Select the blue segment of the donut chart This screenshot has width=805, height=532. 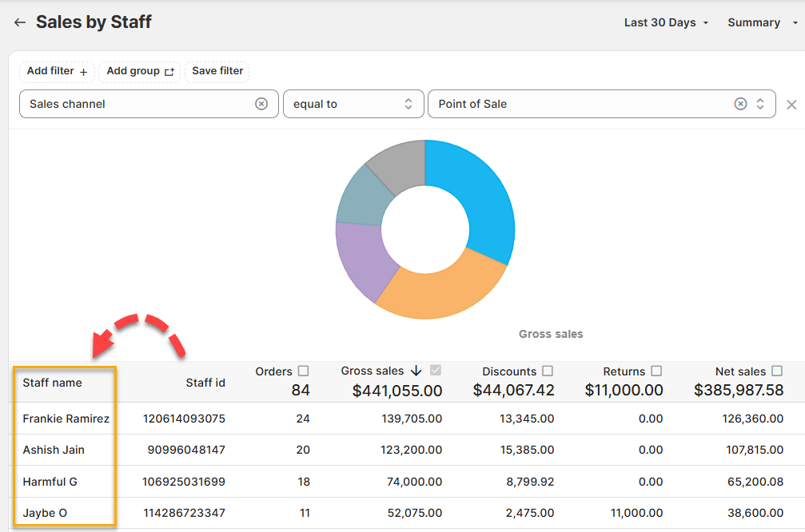tap(478, 200)
